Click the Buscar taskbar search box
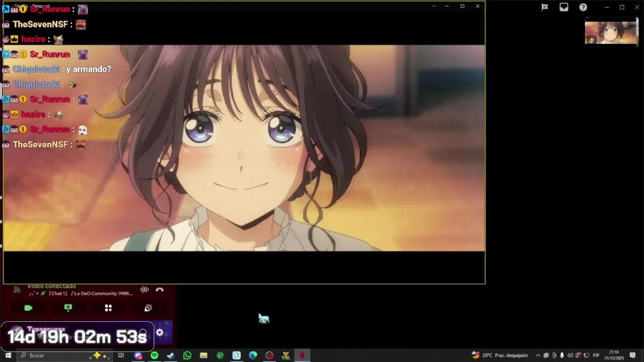 64,355
